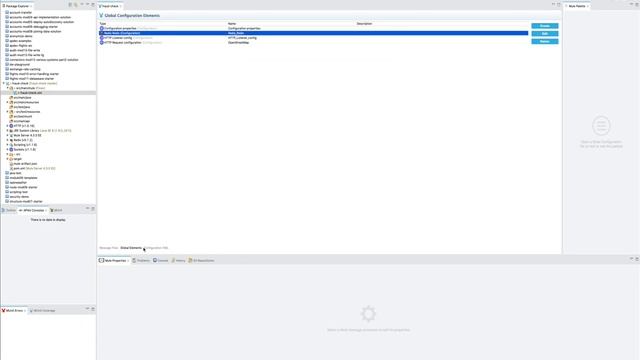Select the apdev-examples project

pyautogui.click(x=20, y=41)
